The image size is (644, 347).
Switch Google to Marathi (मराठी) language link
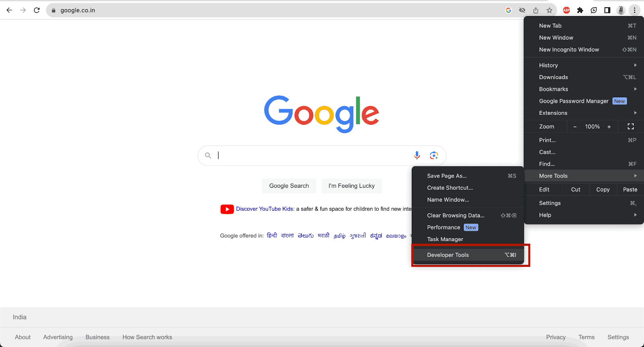click(324, 236)
